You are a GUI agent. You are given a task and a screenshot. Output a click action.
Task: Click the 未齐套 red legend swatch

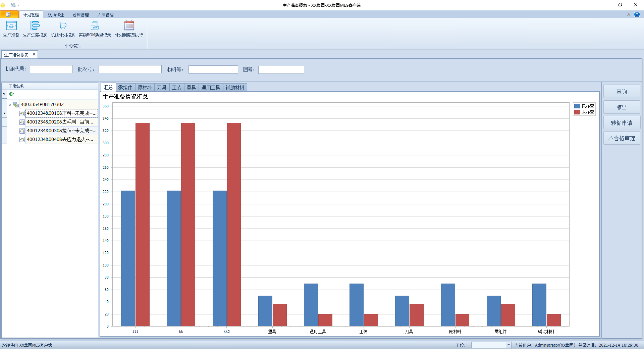[577, 112]
